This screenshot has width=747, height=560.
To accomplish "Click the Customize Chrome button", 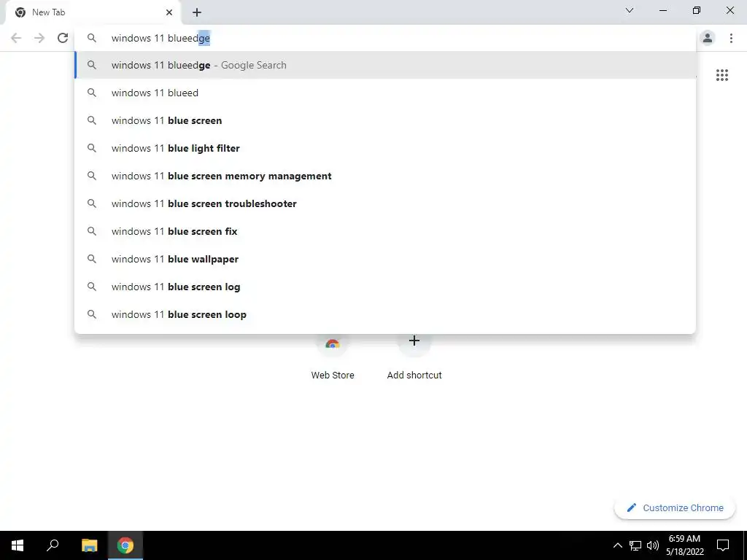I will 675,507.
